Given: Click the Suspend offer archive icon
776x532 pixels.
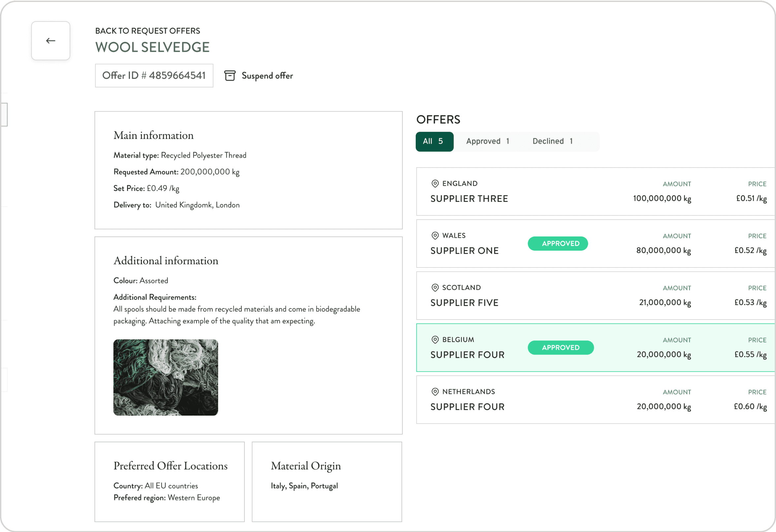Looking at the screenshot, I should pos(230,76).
